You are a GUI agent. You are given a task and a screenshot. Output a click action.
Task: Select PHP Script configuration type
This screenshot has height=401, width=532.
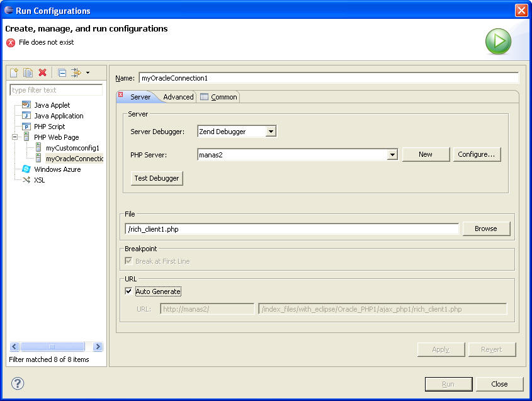coord(49,127)
